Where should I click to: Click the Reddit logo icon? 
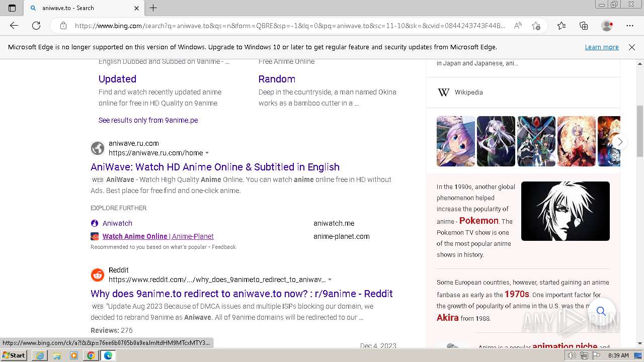98,275
